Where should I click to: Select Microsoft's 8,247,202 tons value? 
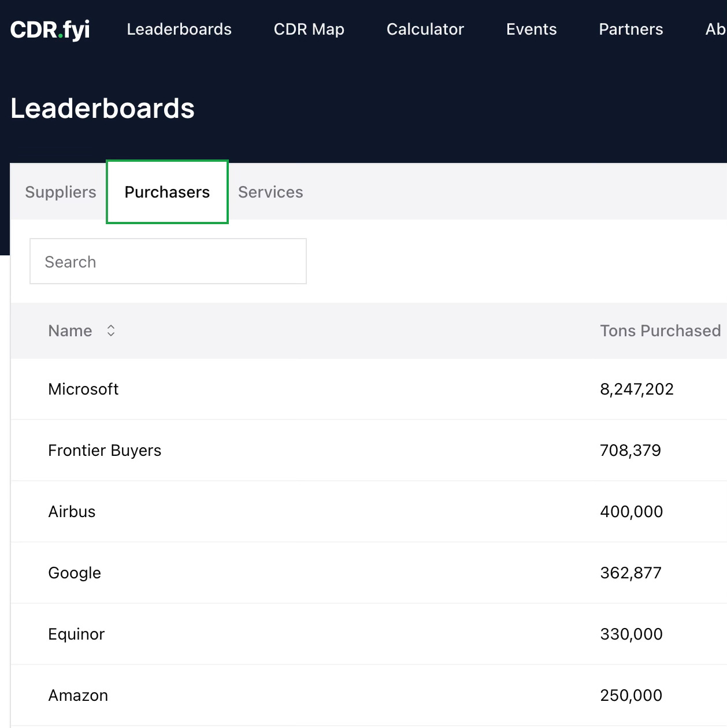(x=637, y=389)
